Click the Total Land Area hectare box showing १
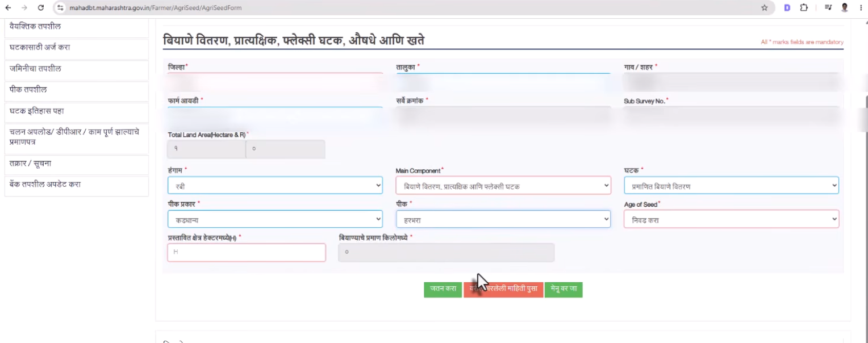The image size is (868, 343). pyautogui.click(x=206, y=149)
